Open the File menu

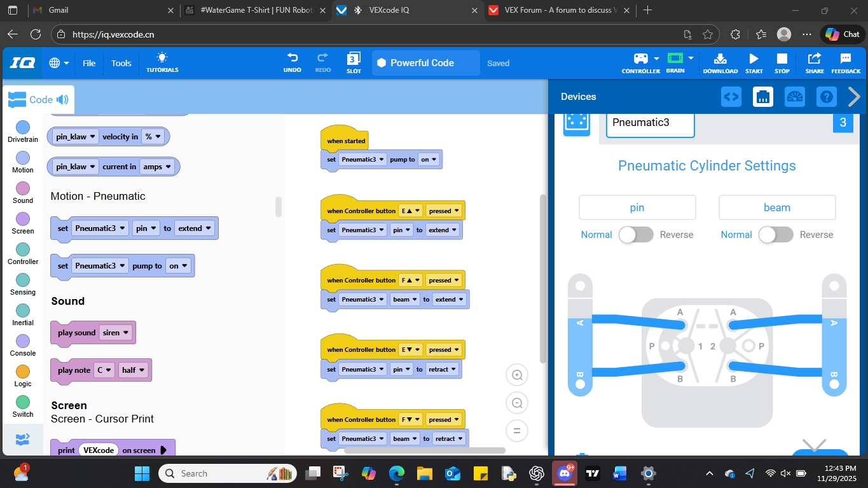[89, 63]
